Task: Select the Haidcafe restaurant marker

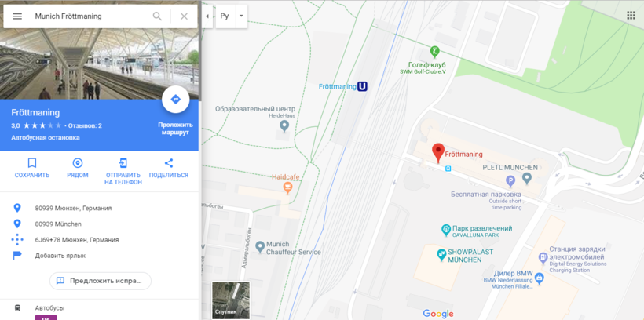Action: click(288, 188)
